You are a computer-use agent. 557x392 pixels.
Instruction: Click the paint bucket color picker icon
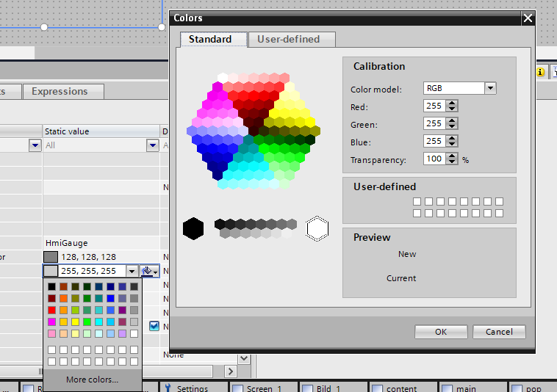point(147,271)
